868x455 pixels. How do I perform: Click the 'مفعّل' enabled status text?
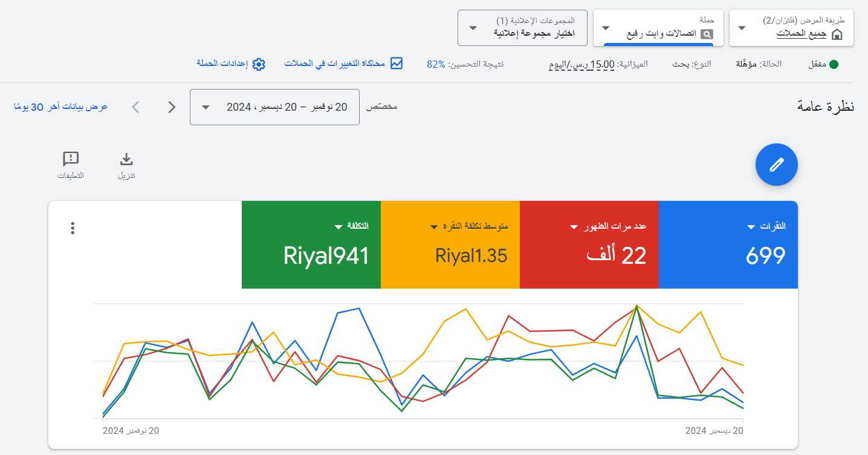[816, 64]
